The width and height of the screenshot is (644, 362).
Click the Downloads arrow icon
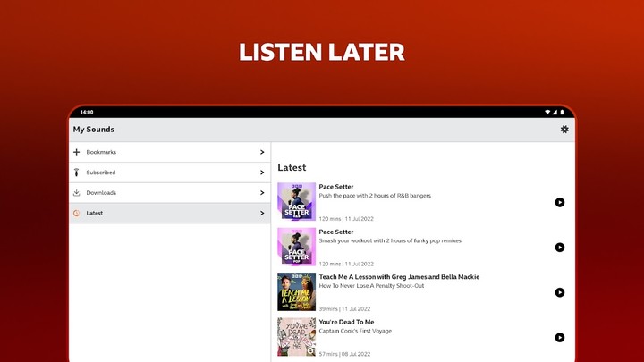(x=77, y=193)
